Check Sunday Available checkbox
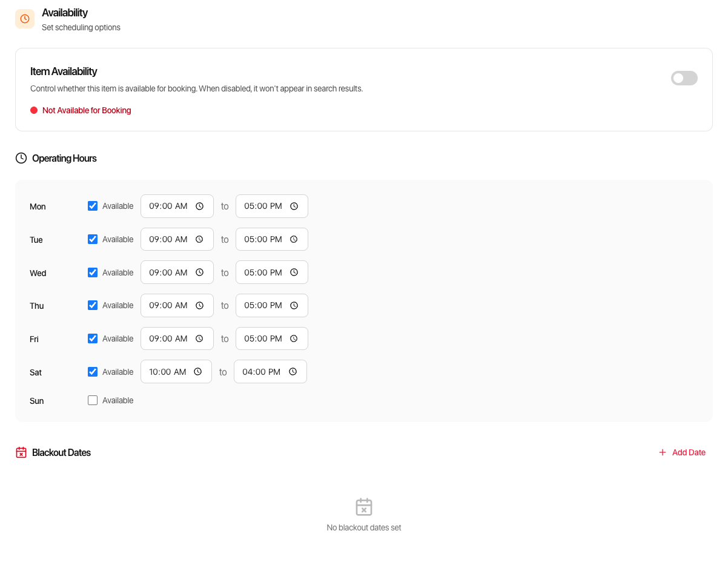The height and width of the screenshot is (571, 728). tap(93, 400)
